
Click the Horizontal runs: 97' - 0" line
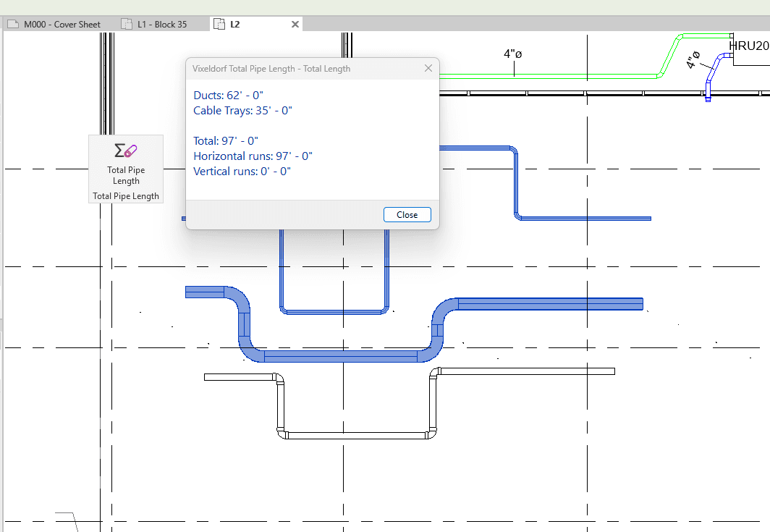coord(253,156)
